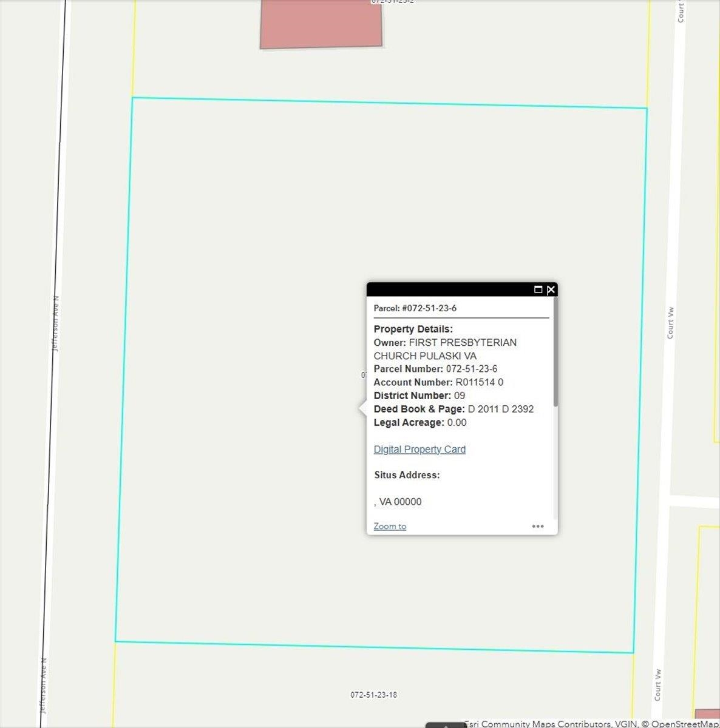Click the popup title Parcel: #072-51-23-6
This screenshot has height=728, width=720.
pos(415,308)
